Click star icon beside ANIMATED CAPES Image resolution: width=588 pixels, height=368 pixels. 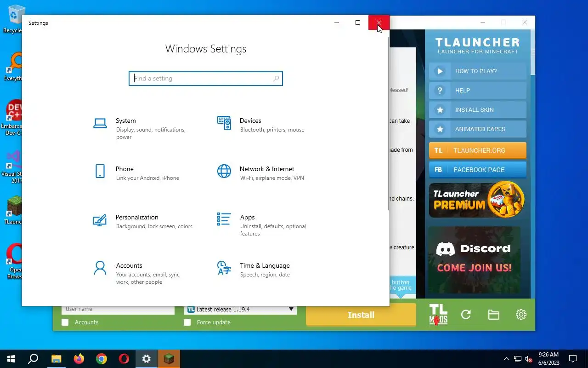(440, 129)
